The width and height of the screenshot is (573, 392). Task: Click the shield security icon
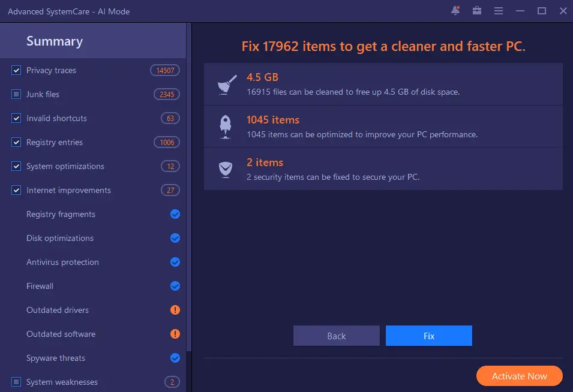tap(226, 170)
